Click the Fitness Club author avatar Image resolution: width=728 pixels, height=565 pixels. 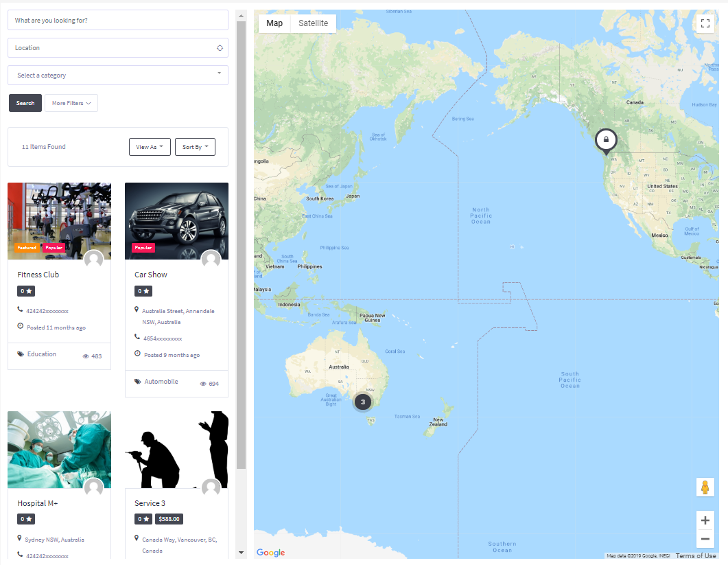click(x=94, y=259)
